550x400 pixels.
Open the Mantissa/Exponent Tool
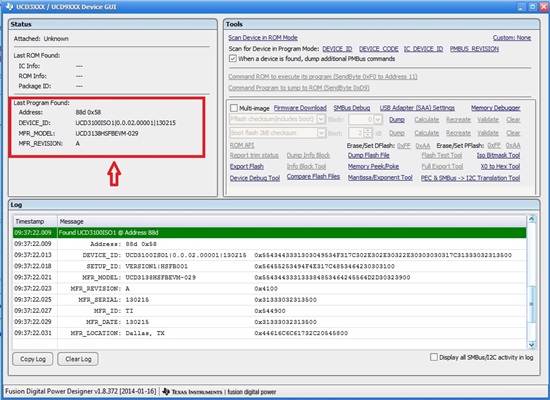coord(380,178)
